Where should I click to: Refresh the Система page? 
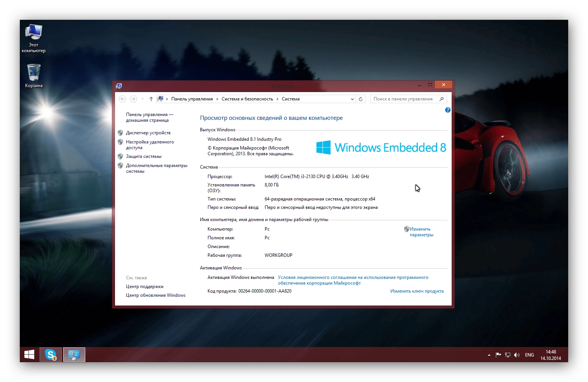click(x=361, y=99)
